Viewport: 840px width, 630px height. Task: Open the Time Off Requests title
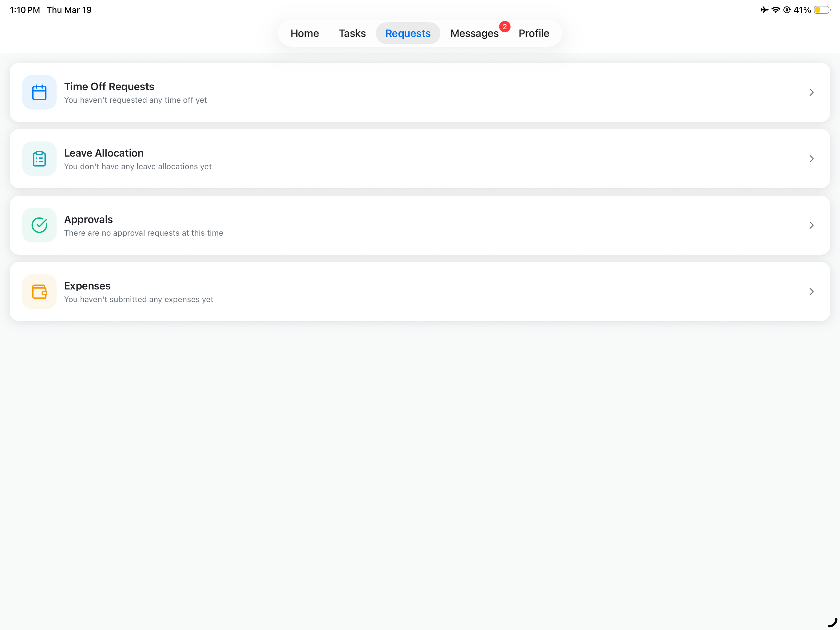pyautogui.click(x=109, y=87)
